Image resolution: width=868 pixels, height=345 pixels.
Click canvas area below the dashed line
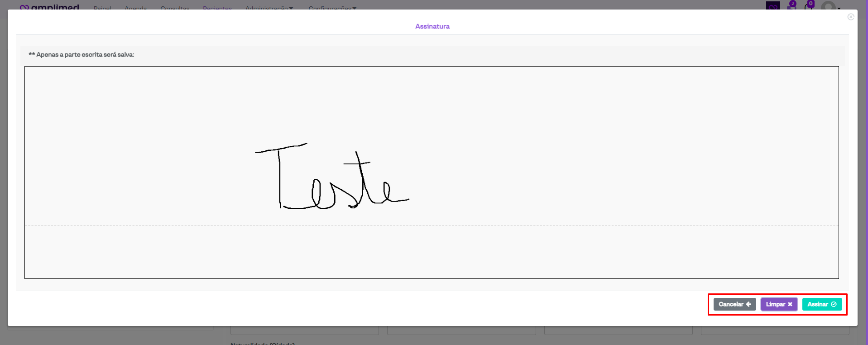[431, 252]
